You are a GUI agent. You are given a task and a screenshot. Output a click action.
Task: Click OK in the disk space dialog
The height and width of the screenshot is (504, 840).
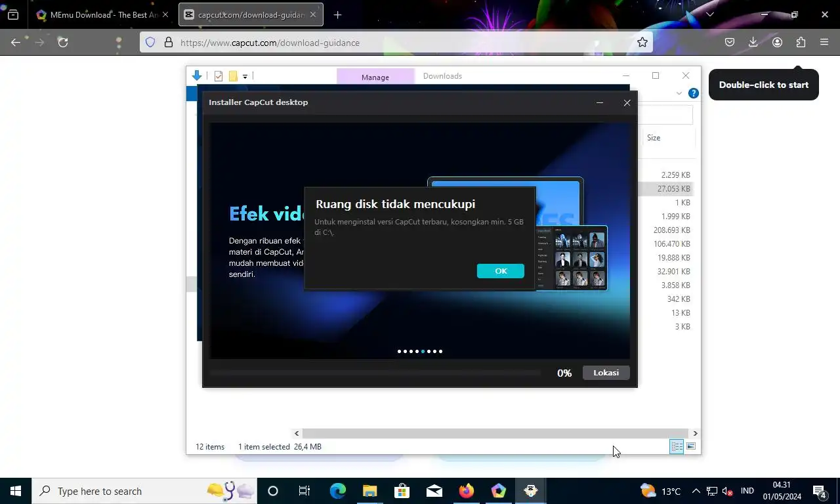tap(500, 271)
